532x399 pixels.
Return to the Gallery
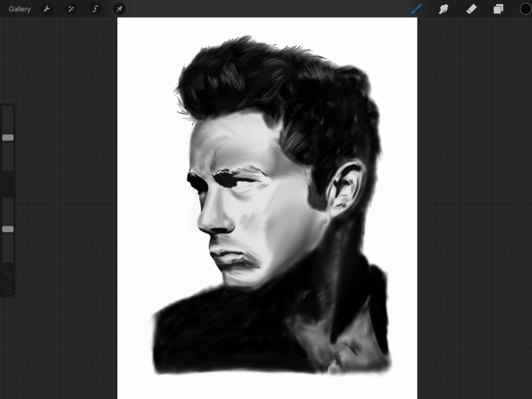click(20, 9)
